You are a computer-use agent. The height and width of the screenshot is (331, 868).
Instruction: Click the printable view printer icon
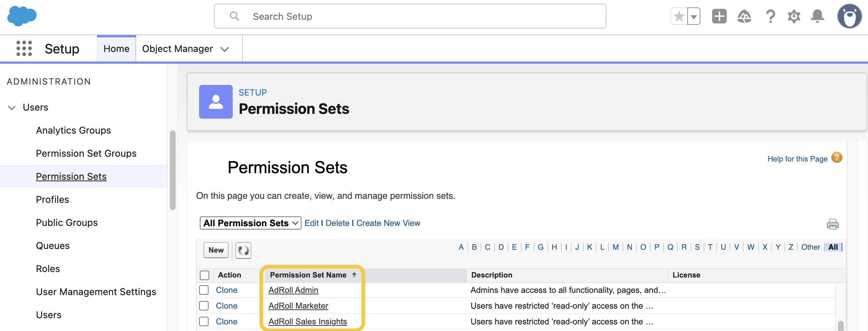833,224
